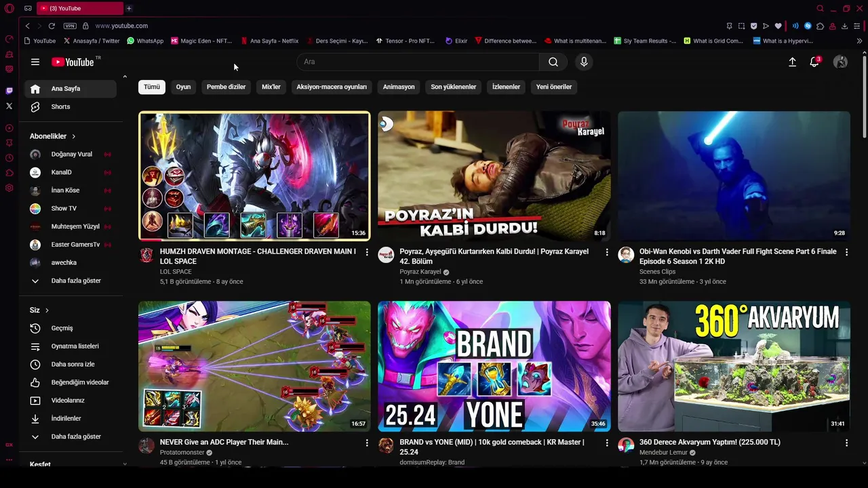
Task: Open Opera sidebar settings gear
Action: pyautogui.click(x=9, y=188)
